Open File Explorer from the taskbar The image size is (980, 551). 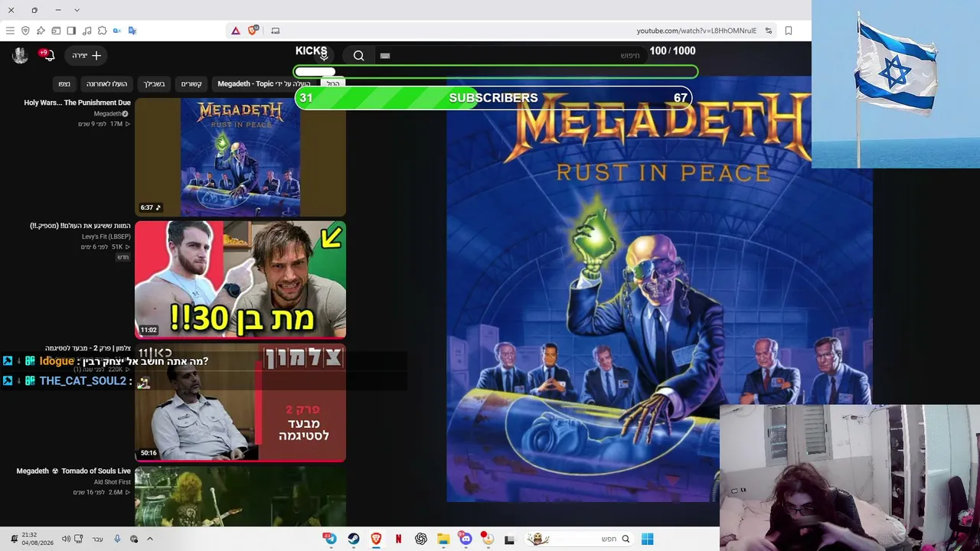(443, 539)
